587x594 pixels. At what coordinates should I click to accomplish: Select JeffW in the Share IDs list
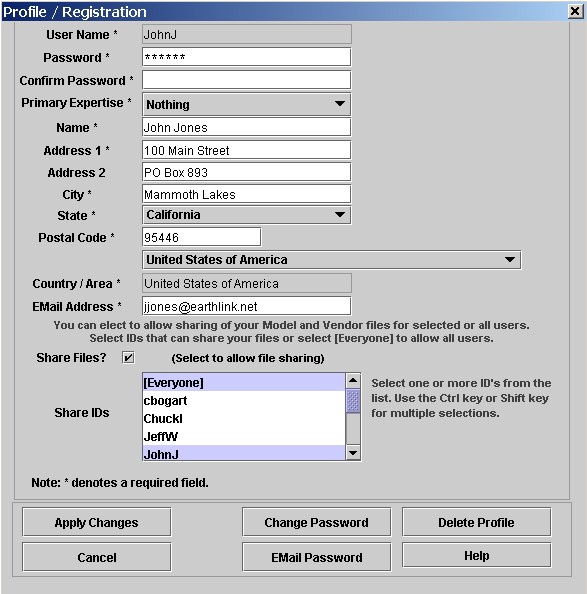click(x=244, y=436)
